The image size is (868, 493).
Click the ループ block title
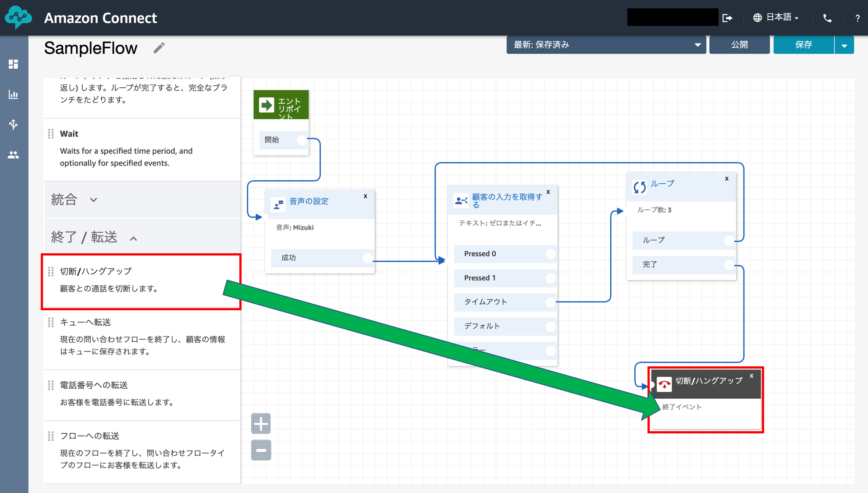tap(662, 184)
